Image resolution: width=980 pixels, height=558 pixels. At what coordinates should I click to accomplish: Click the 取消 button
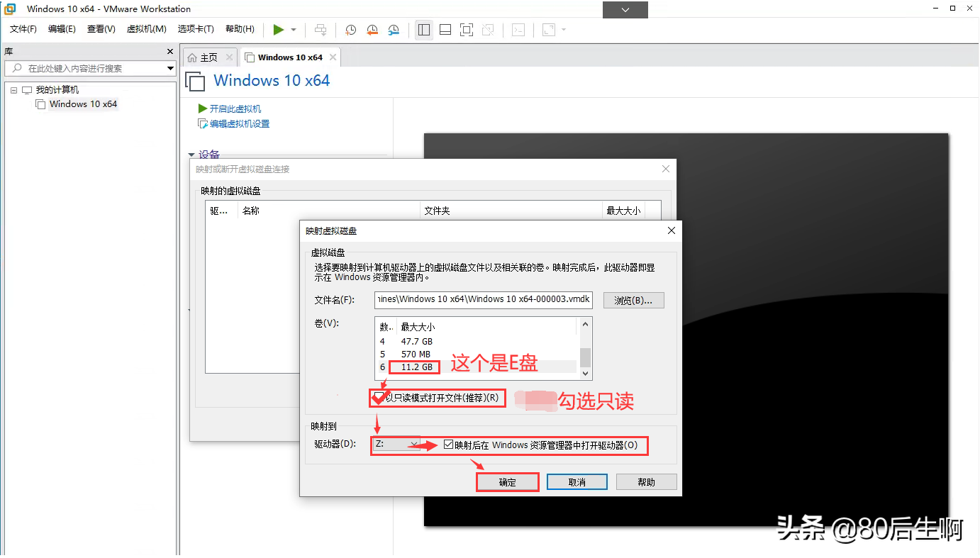click(577, 482)
